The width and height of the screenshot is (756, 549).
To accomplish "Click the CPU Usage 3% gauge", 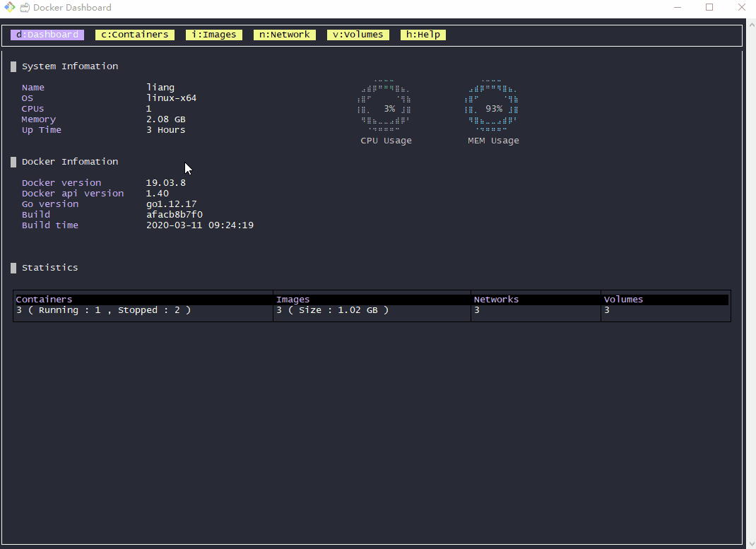I will (x=385, y=105).
